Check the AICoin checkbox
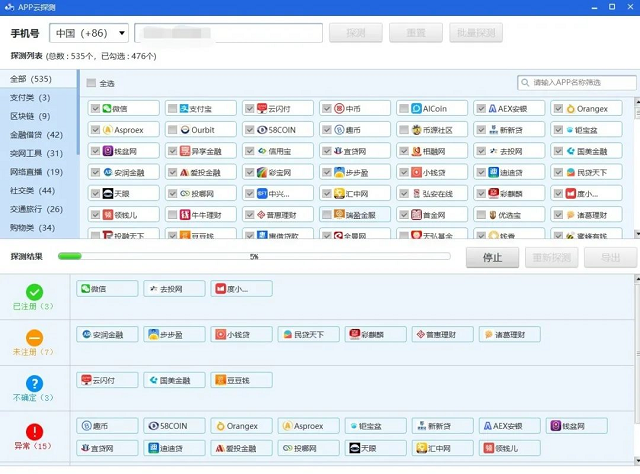Viewport: 640px width, 474px height. point(404,109)
